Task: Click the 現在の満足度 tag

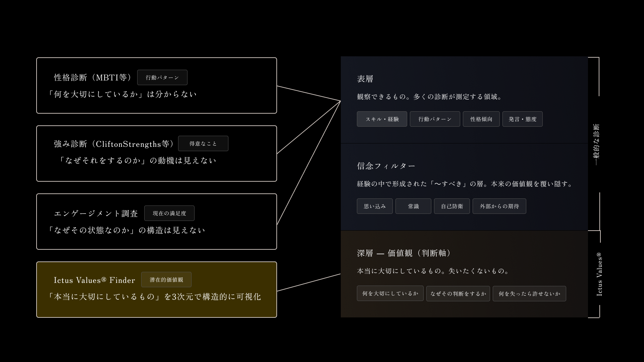Action: point(169,213)
